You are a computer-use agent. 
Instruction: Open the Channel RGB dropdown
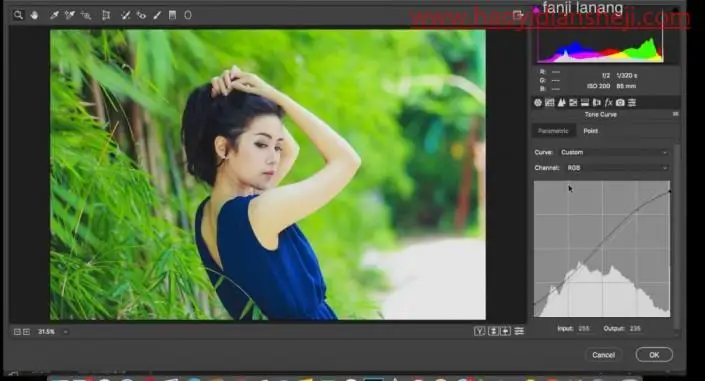616,168
